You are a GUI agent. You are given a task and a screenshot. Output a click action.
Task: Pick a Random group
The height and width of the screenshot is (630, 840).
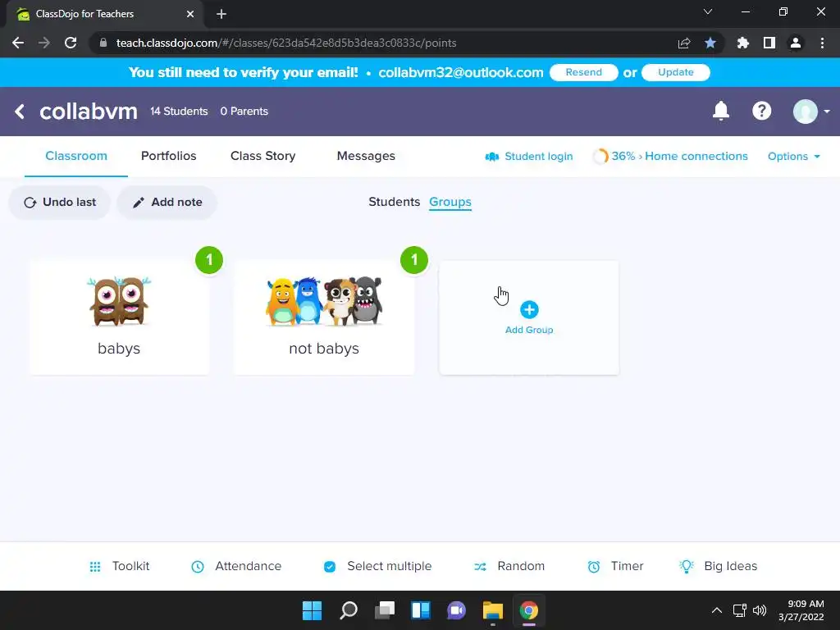click(x=509, y=566)
